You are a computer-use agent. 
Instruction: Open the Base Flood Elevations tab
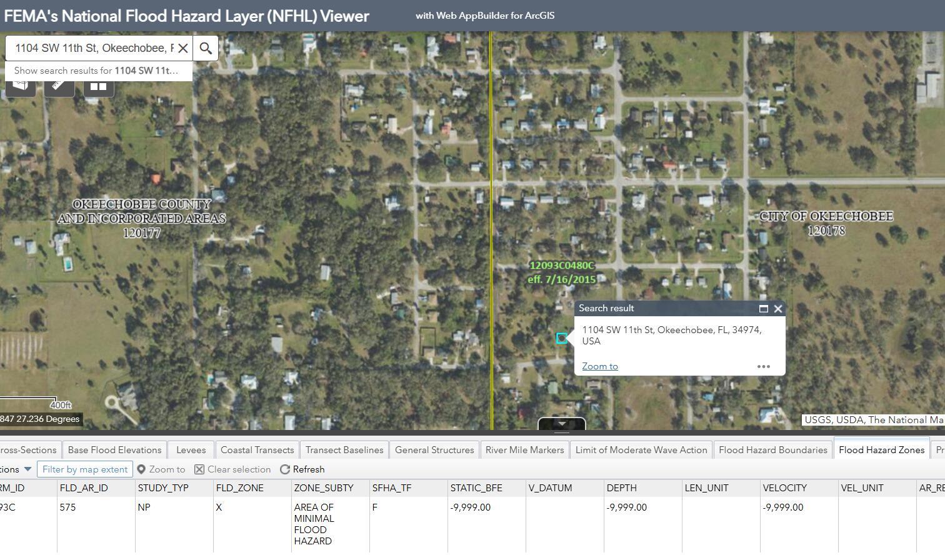pos(114,449)
